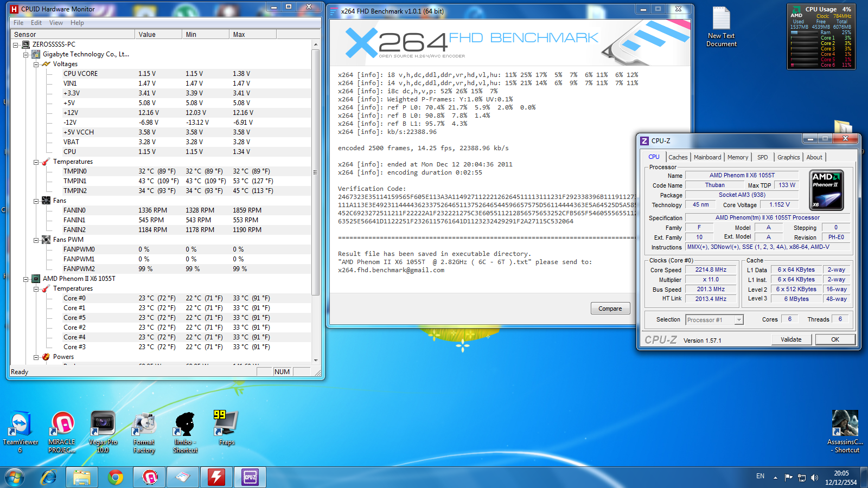The width and height of the screenshot is (868, 488).
Task: Open the File menu in HWMonitor
Action: (x=18, y=23)
